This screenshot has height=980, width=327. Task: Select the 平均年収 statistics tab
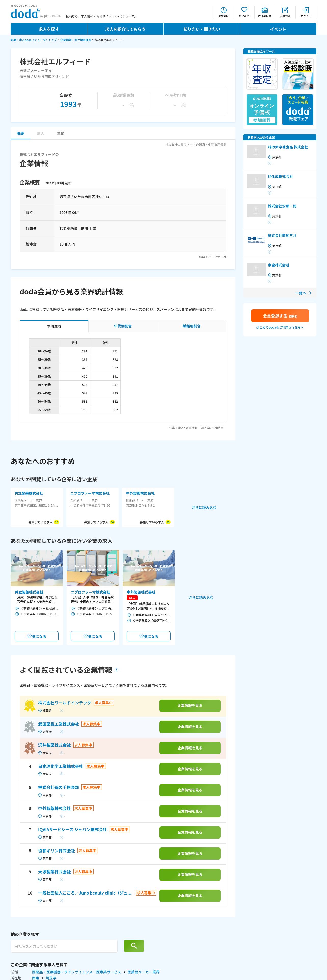pyautogui.click(x=54, y=326)
